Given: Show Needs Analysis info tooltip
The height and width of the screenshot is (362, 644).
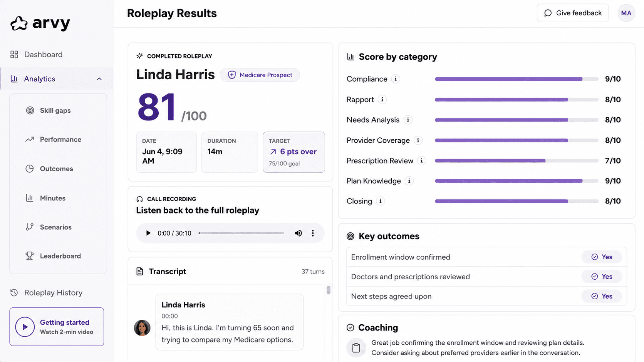Looking at the screenshot, I should [408, 120].
